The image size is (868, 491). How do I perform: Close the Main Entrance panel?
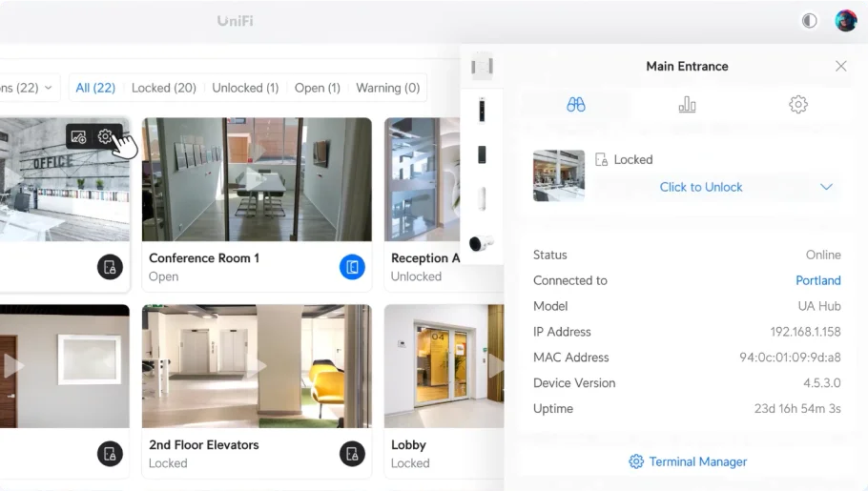[841, 67]
